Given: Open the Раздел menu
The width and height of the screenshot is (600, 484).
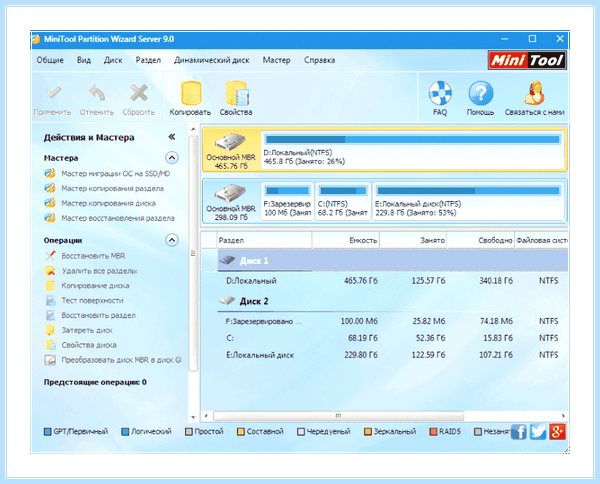Looking at the screenshot, I should [148, 60].
